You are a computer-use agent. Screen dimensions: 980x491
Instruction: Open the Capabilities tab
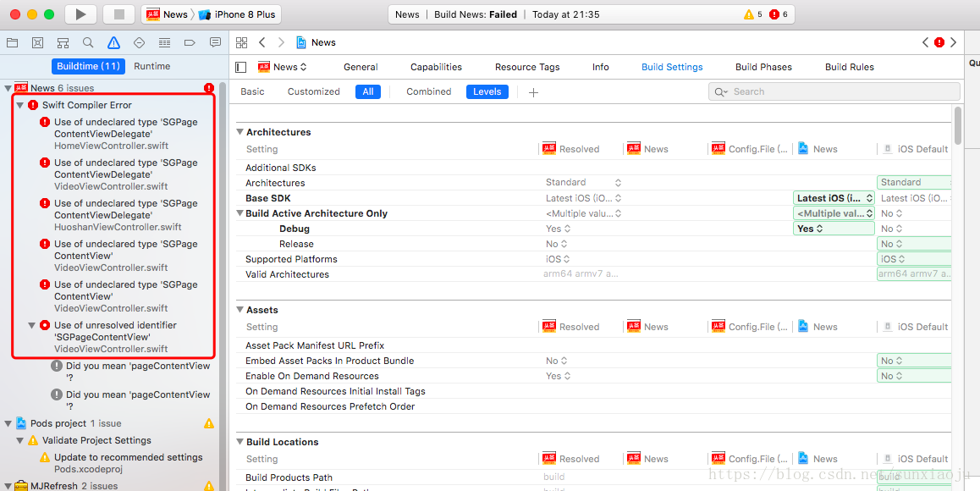pos(436,67)
